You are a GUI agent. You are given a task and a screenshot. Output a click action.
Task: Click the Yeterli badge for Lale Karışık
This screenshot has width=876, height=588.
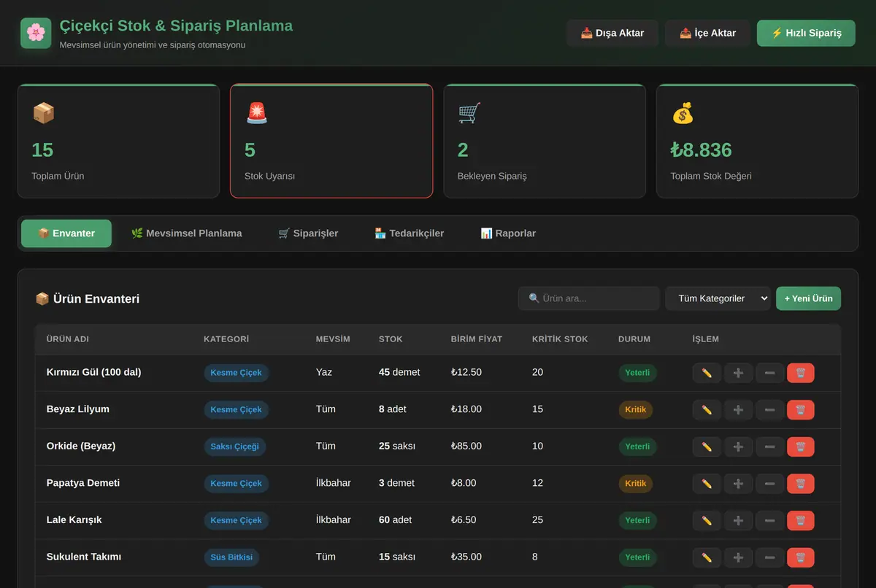(x=637, y=520)
